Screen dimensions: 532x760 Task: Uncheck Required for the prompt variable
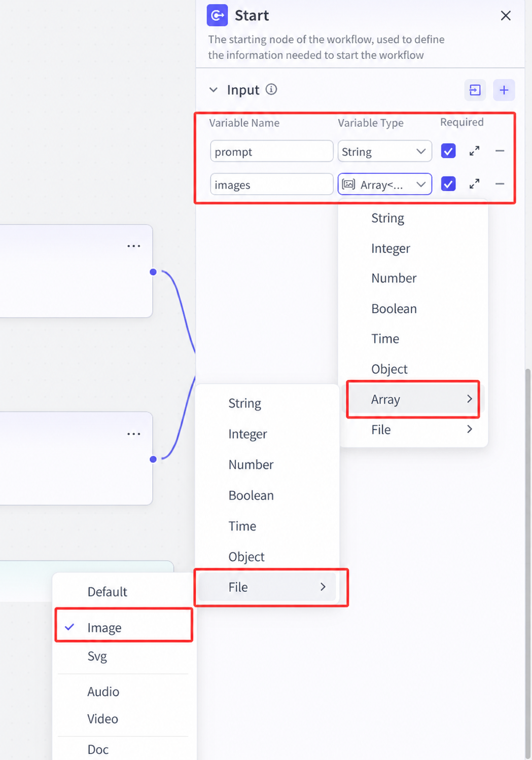[448, 151]
